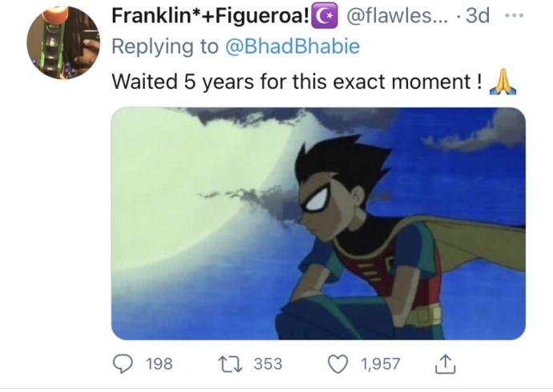
Task: Click the reply speech bubble icon
Action: (123, 364)
